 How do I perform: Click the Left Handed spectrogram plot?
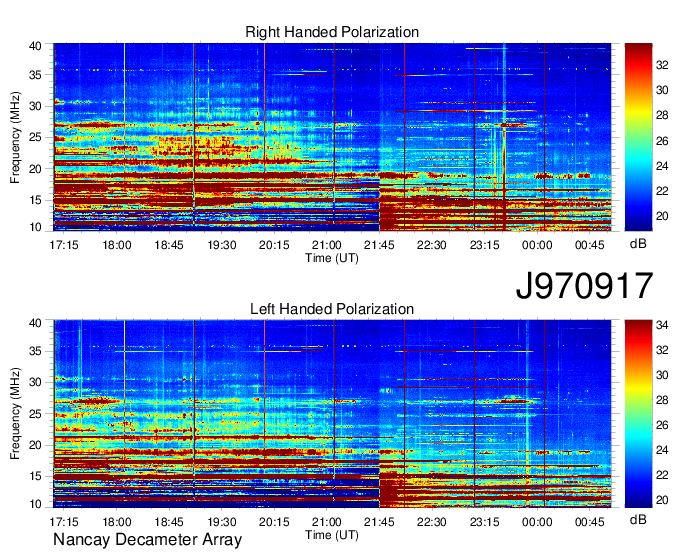[x=332, y=414]
